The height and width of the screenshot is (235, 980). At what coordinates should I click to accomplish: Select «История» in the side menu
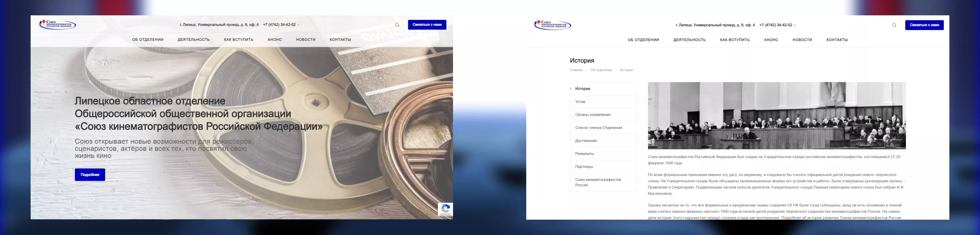pos(603,89)
